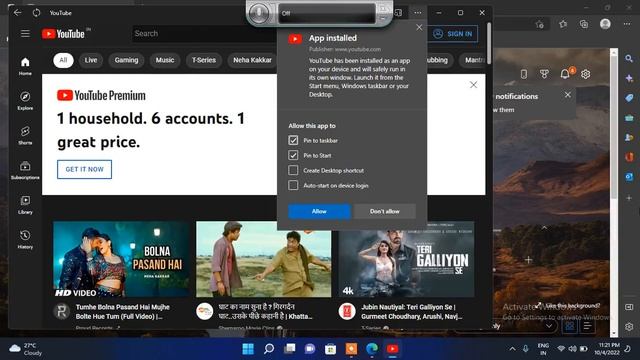This screenshot has height=360, width=640.
Task: Expand system tray hidden icons chevron
Action: point(512,349)
